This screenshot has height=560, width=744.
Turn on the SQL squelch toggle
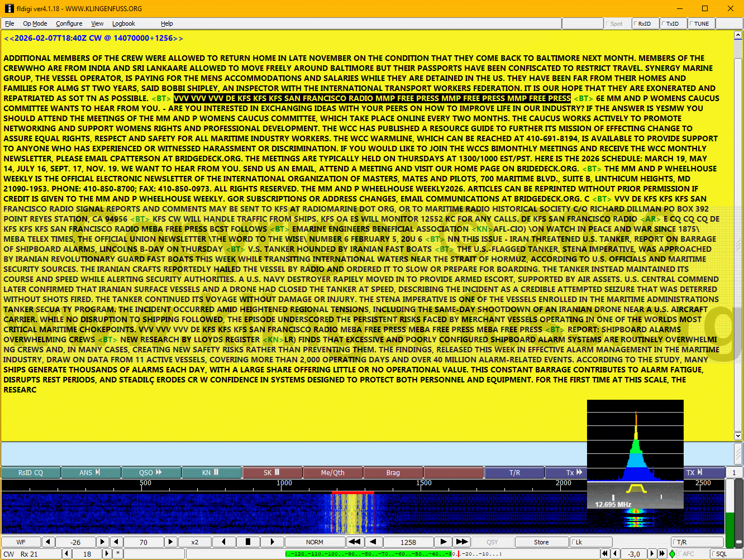tap(721, 554)
